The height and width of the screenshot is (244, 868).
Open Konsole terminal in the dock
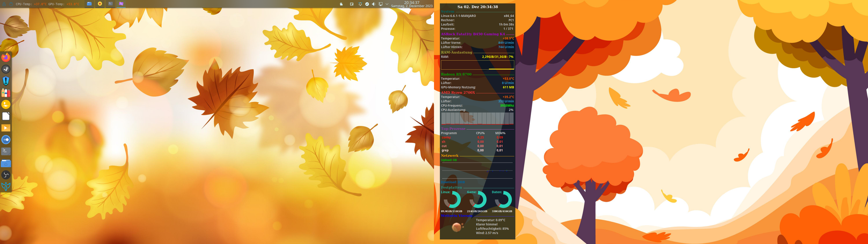(x=6, y=151)
